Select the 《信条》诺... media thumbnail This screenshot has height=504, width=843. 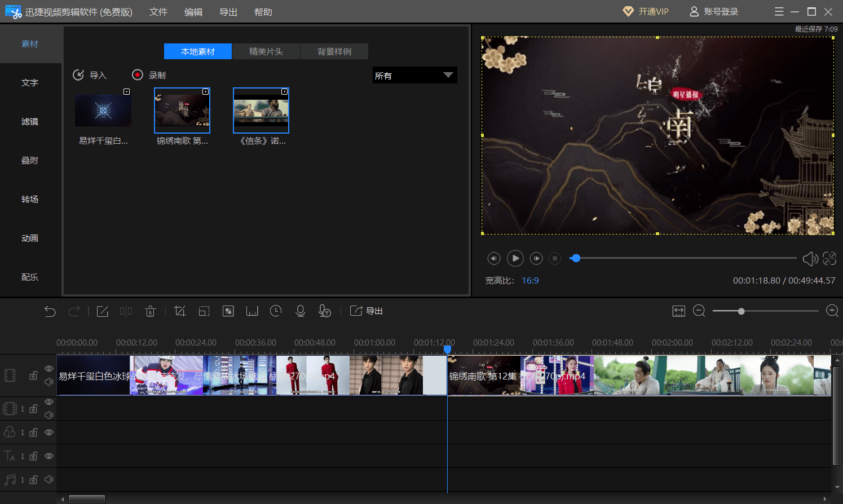click(x=261, y=110)
